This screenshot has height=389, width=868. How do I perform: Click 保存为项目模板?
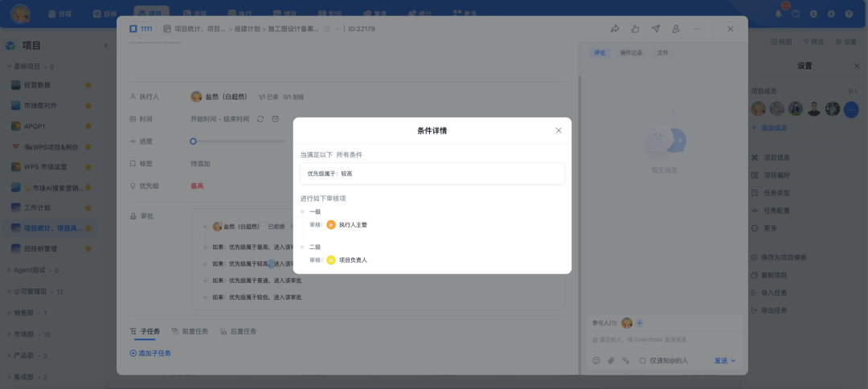point(779,258)
